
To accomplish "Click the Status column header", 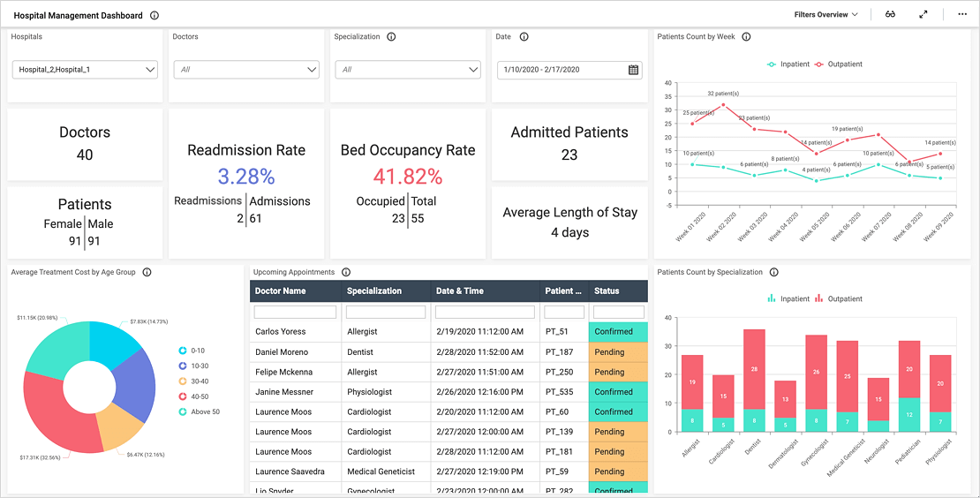I will click(x=607, y=290).
